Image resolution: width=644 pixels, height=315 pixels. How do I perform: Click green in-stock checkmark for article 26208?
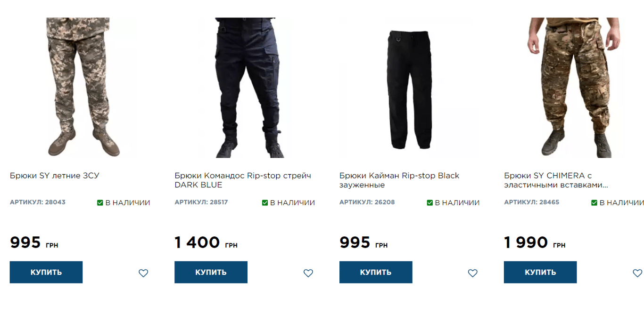coord(429,203)
